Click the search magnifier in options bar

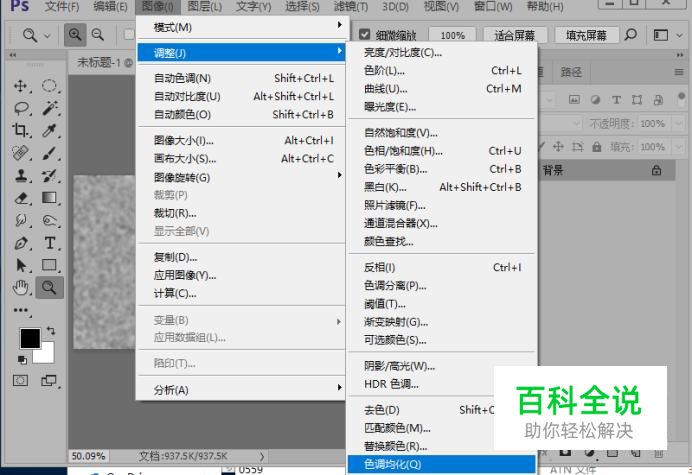click(631, 34)
